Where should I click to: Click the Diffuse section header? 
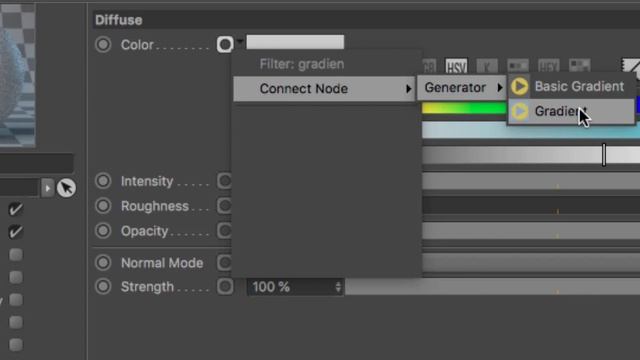coord(366,20)
